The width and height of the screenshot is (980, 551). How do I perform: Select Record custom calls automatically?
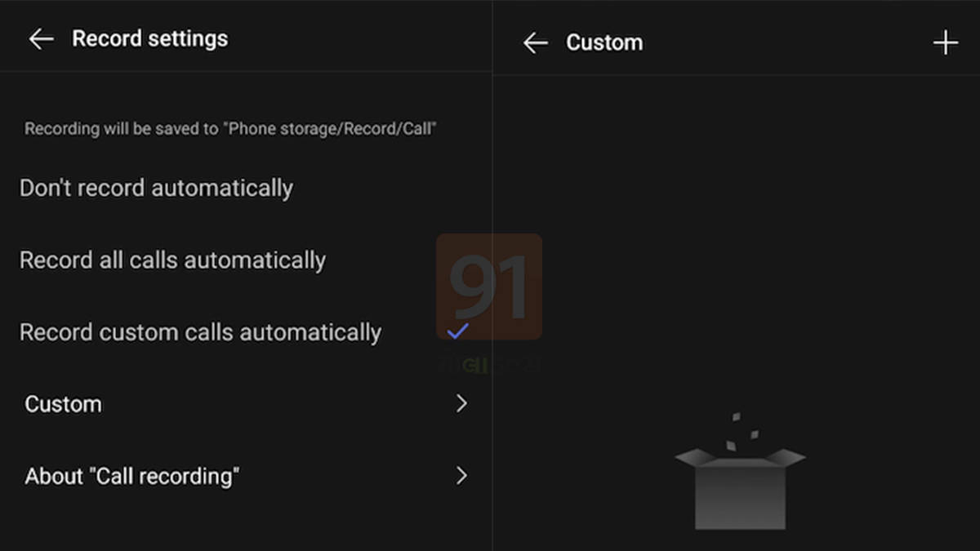(x=200, y=331)
